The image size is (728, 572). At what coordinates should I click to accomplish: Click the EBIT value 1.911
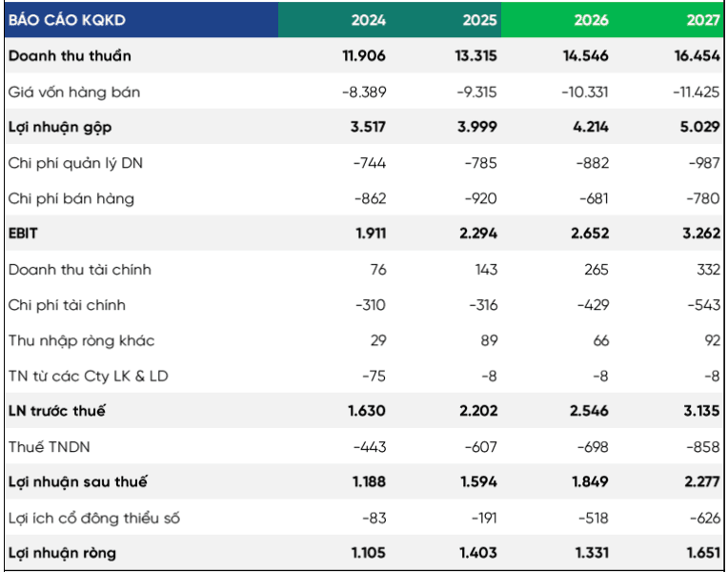tap(371, 234)
